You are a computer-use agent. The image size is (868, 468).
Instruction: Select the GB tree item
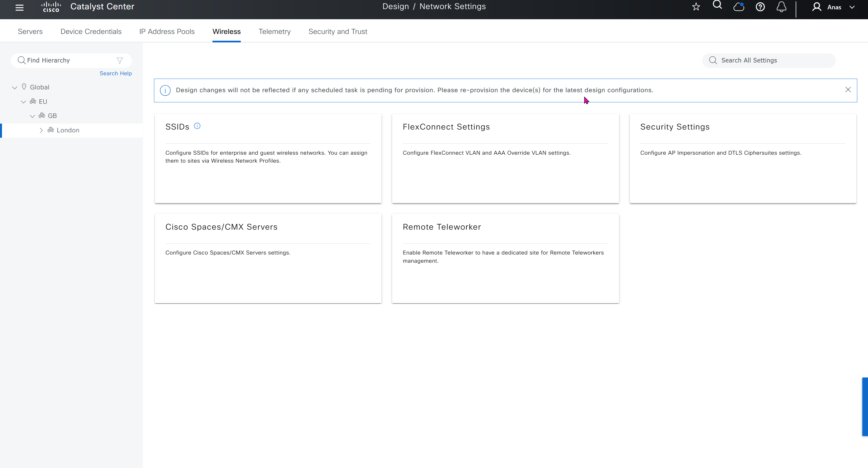[x=52, y=116]
